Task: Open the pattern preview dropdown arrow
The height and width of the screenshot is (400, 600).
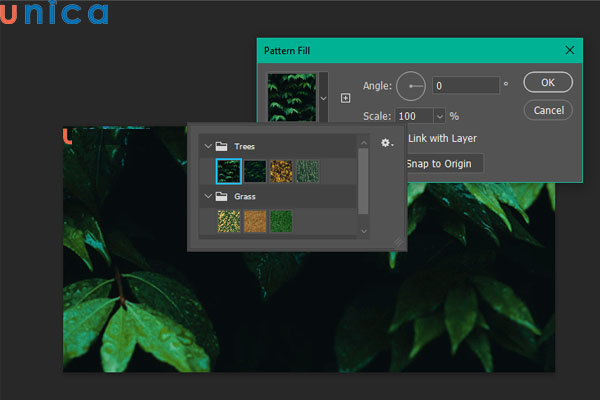Action: click(x=323, y=98)
